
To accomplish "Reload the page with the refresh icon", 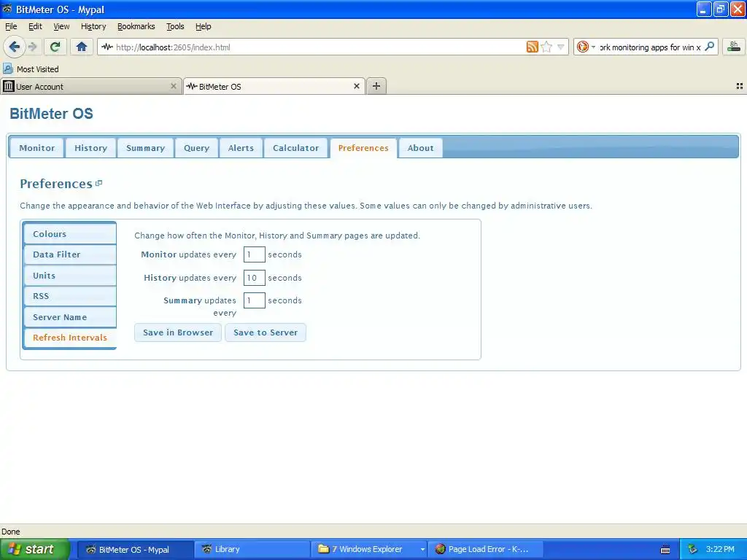I will tap(55, 47).
